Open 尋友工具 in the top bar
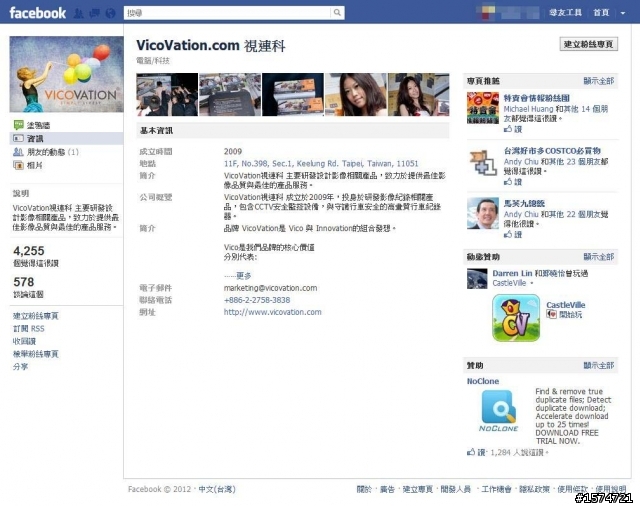 coord(565,13)
